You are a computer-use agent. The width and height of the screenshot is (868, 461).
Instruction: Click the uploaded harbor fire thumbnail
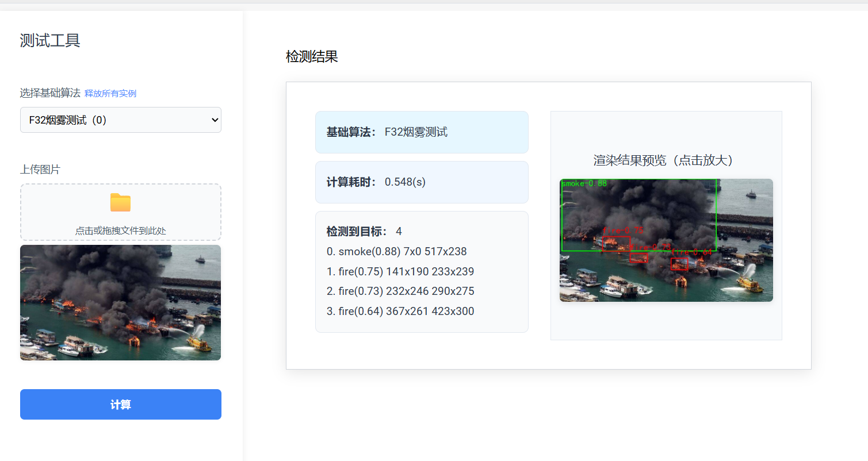[120, 302]
